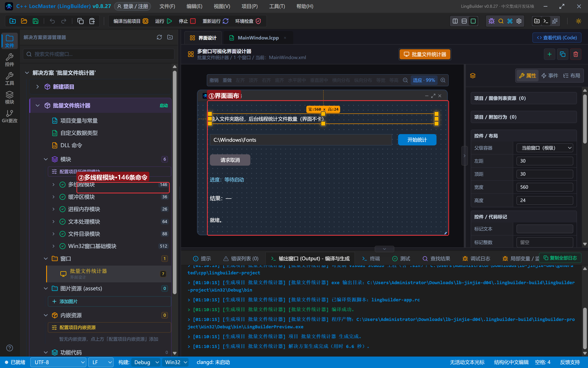
Task: Click 查看代码 (Code) button
Action: coord(557,38)
